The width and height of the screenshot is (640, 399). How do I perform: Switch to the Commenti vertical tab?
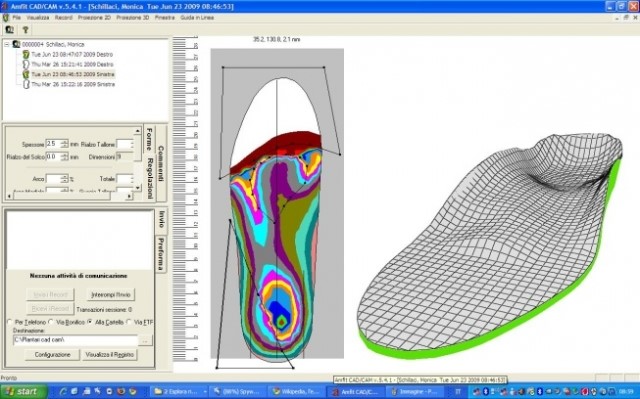161,163
